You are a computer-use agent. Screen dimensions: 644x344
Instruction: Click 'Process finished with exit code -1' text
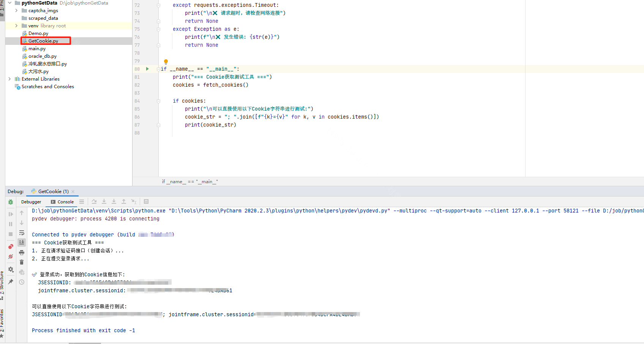coord(84,330)
